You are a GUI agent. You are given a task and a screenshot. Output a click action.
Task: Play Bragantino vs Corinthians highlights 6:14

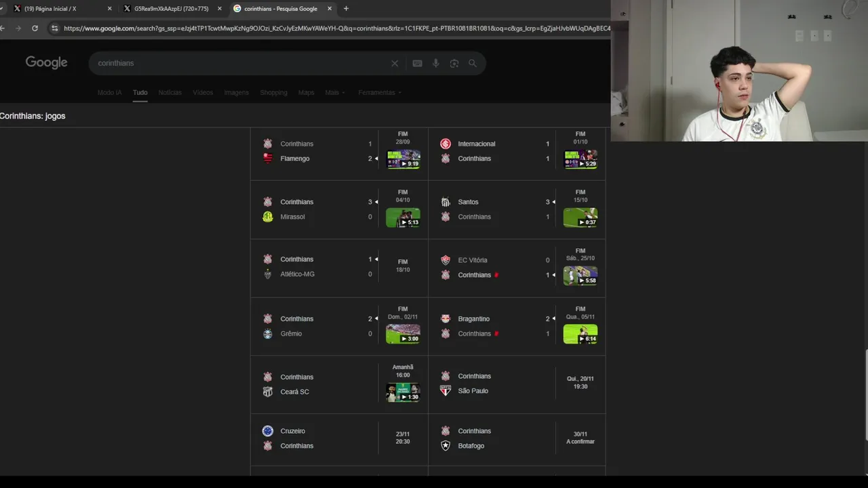pyautogui.click(x=580, y=334)
